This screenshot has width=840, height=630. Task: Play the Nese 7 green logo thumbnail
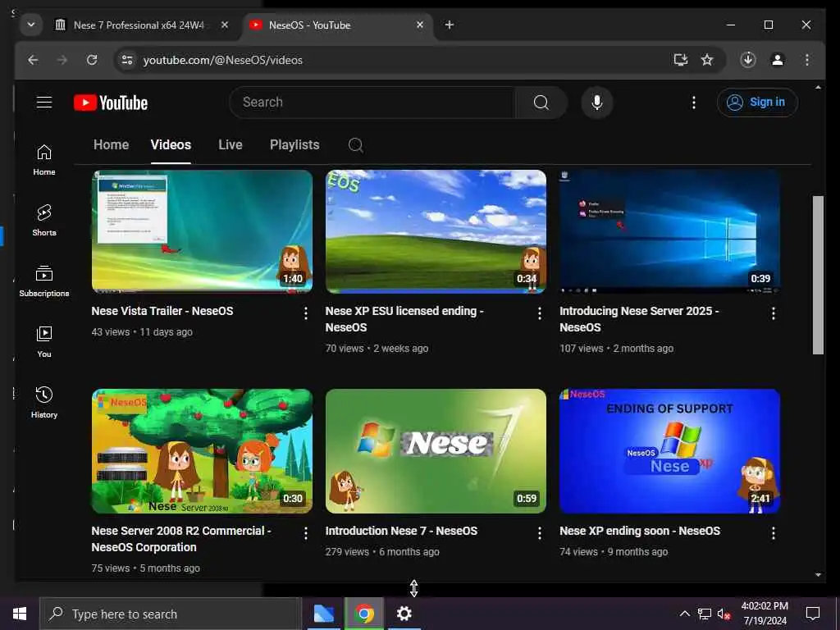pyautogui.click(x=436, y=451)
